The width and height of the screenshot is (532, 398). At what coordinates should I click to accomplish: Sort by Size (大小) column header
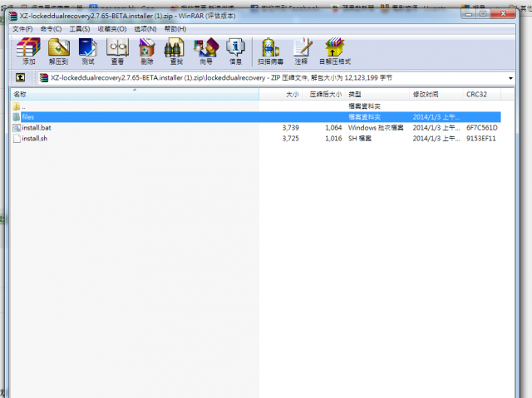click(280, 94)
